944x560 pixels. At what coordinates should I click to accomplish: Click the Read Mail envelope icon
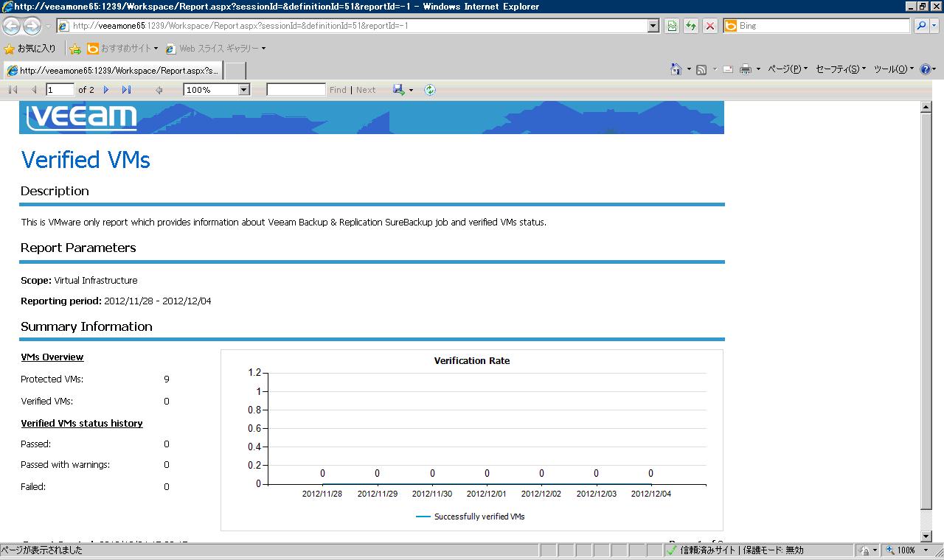pyautogui.click(x=728, y=69)
